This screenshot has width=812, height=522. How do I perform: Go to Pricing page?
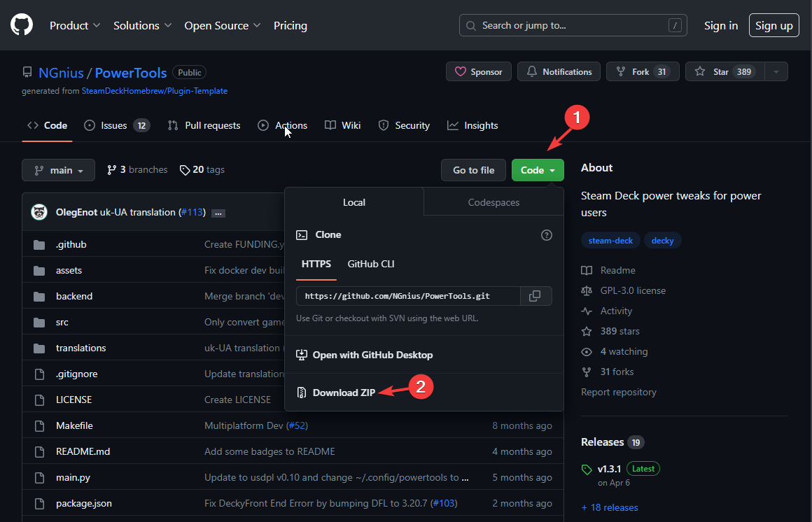(290, 25)
